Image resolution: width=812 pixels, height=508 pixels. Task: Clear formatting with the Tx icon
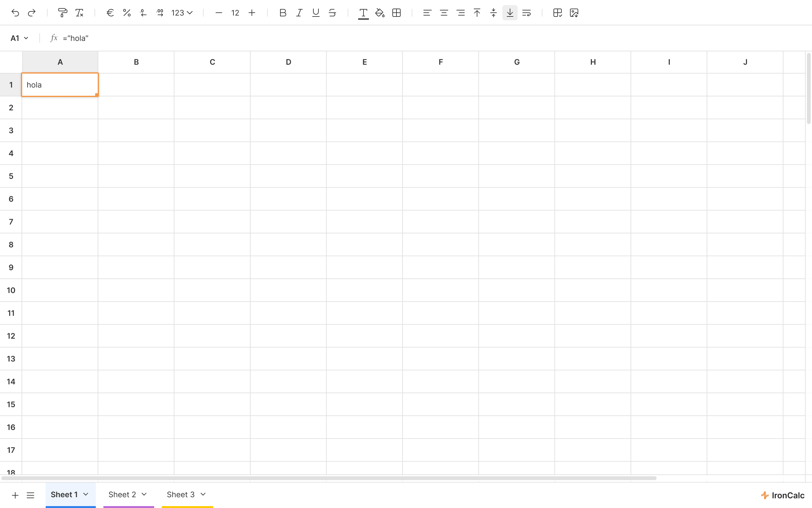(x=79, y=13)
